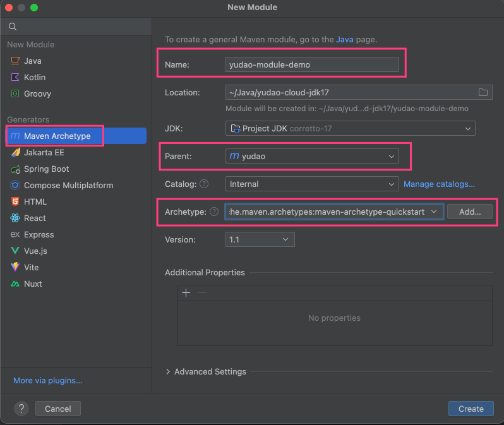Choose the Compose Multiplatform generator
504x425 pixels.
tap(68, 185)
